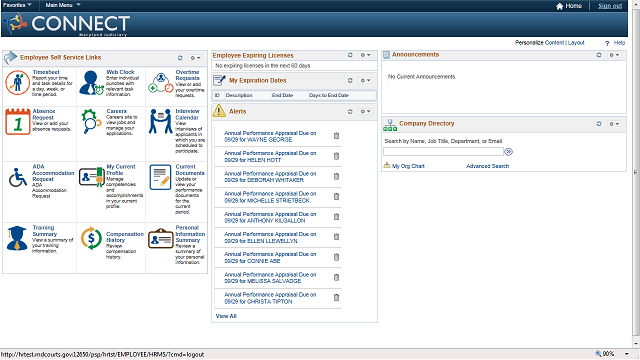The image size is (640, 360).
Task: Open Employee Self Service Links settings dropdown
Action: pos(195,58)
